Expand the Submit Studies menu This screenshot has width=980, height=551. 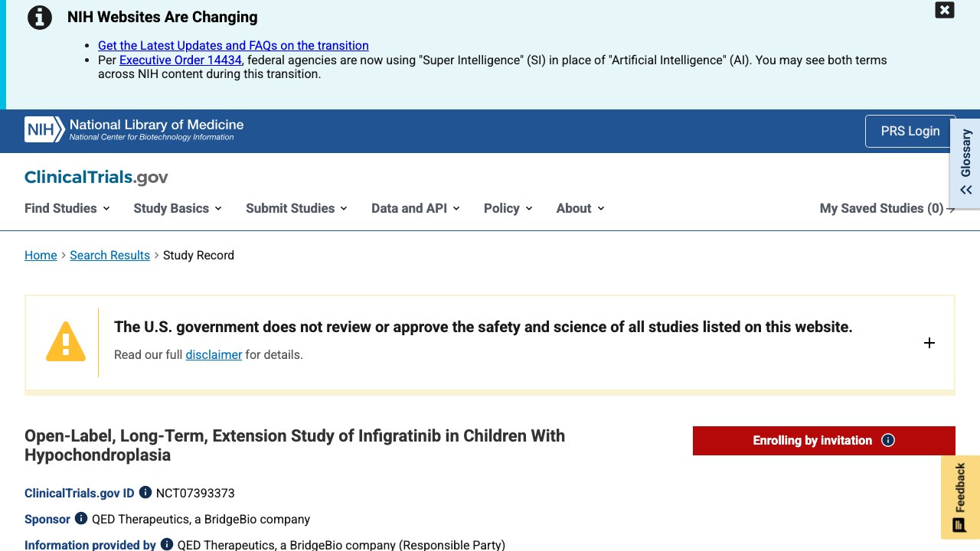pyautogui.click(x=297, y=208)
